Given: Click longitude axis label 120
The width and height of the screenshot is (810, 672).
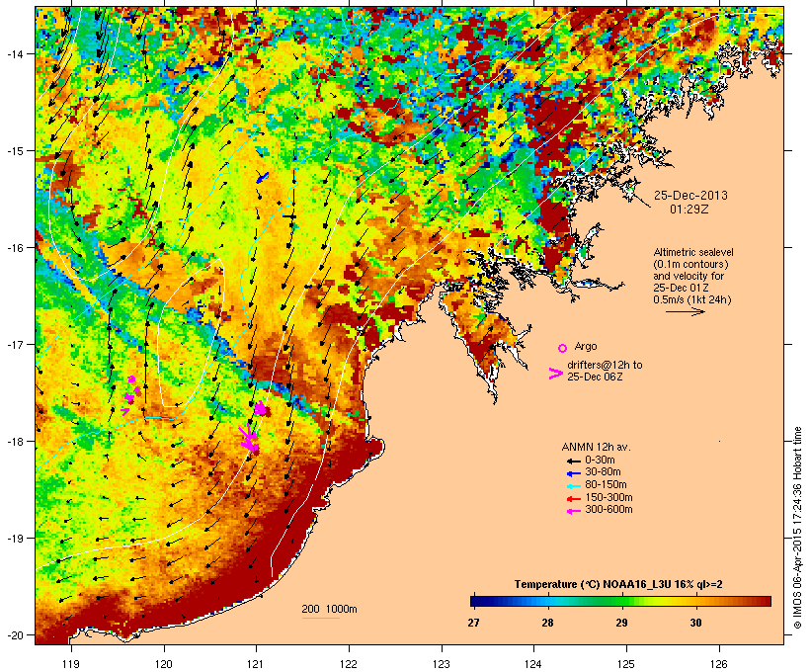Looking at the screenshot, I should pyautogui.click(x=164, y=664).
